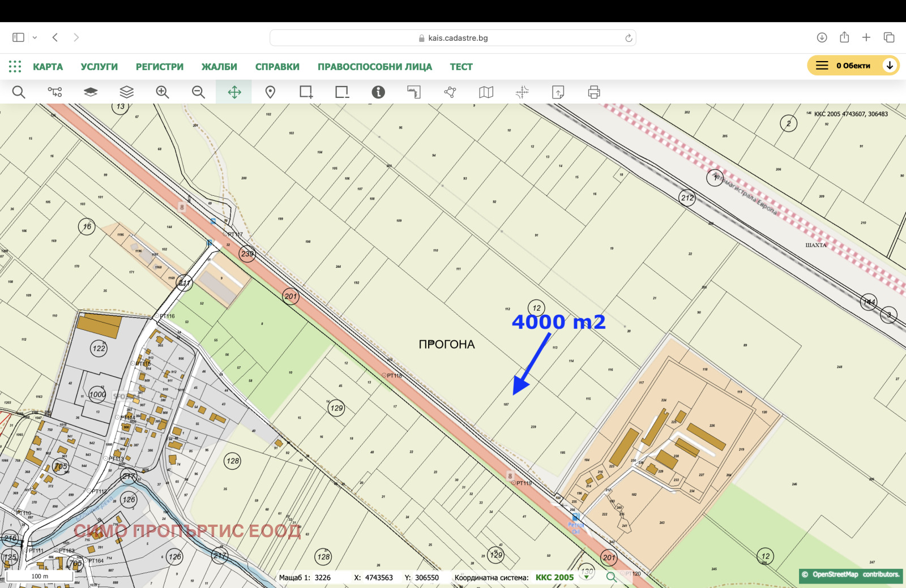The width and height of the screenshot is (906, 588).
Task: Click the search magnifier tool in the map toolbar
Action: click(19, 92)
